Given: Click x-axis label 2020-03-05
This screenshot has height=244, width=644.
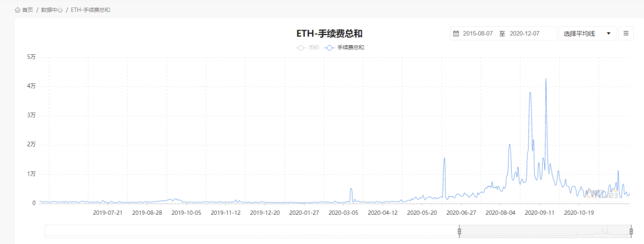Looking at the screenshot, I should pos(343,213).
